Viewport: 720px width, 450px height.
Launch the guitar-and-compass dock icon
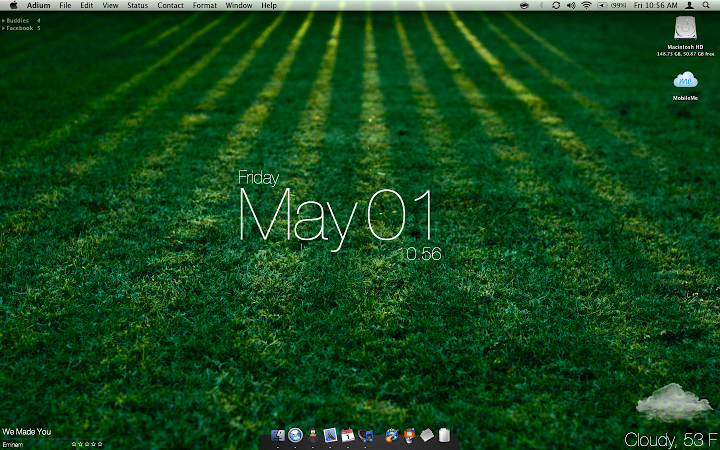tap(392, 435)
